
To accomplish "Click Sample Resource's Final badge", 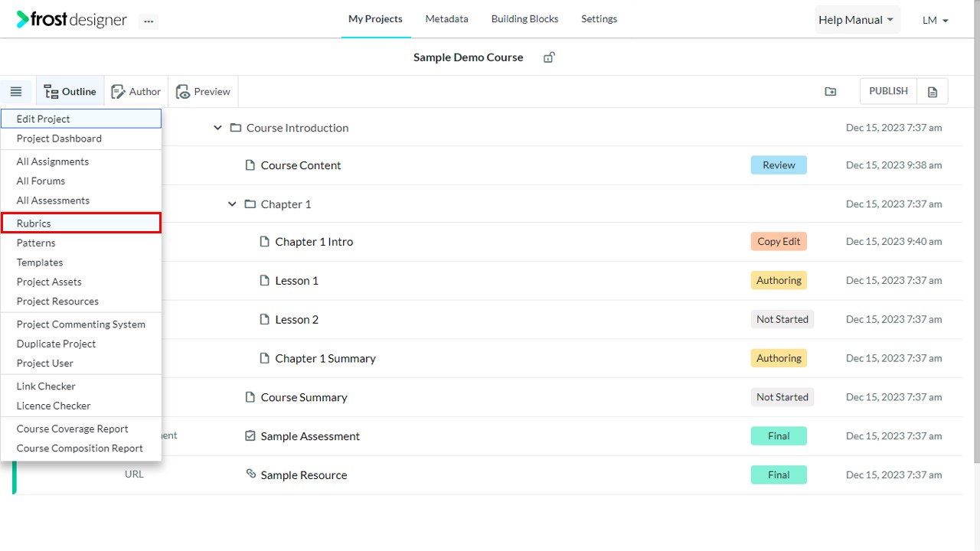I will click(x=779, y=475).
